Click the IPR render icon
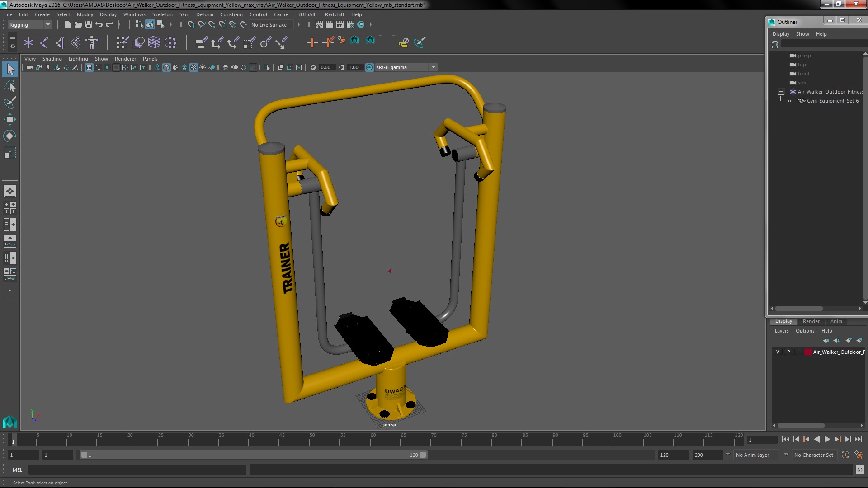Screen dimensions: 868x488 coord(340,24)
